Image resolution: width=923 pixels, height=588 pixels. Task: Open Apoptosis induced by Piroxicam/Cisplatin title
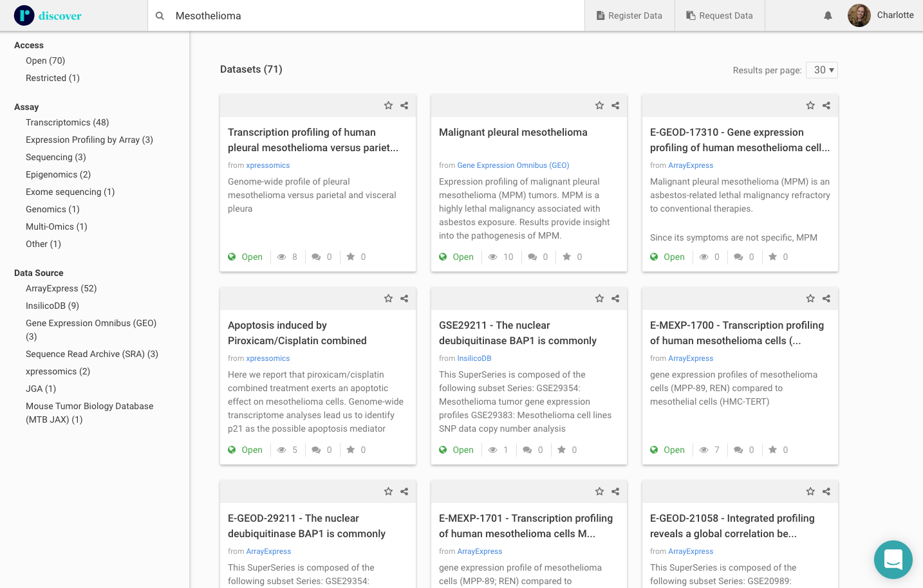pyautogui.click(x=297, y=333)
